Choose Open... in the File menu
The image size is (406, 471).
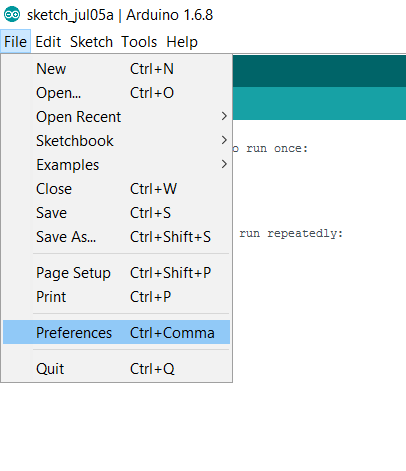116,93
